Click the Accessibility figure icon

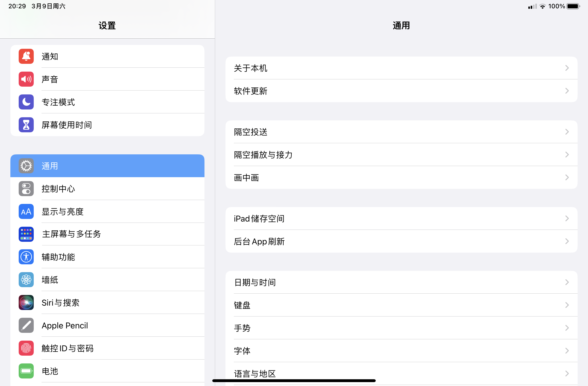[26, 257]
